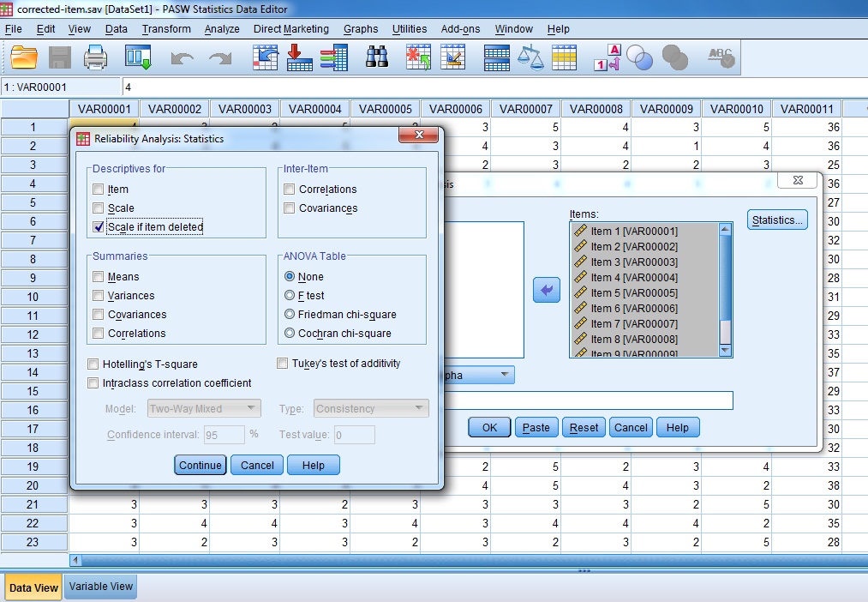Open Recall recently used dialogs icon
The image size is (868, 602).
pos(138,57)
